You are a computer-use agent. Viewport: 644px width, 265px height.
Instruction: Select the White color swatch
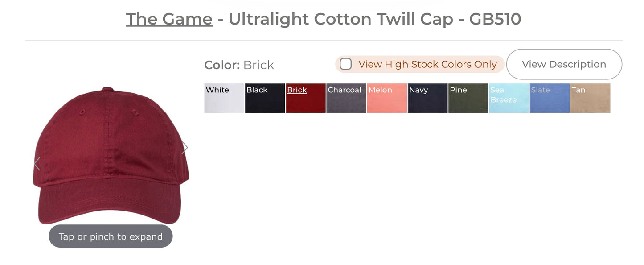pyautogui.click(x=224, y=98)
